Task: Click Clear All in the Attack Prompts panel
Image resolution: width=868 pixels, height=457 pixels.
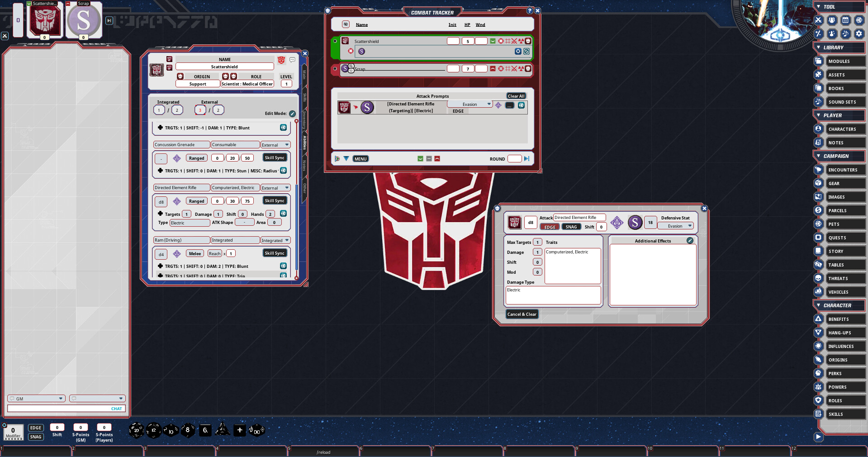Action: (516, 96)
